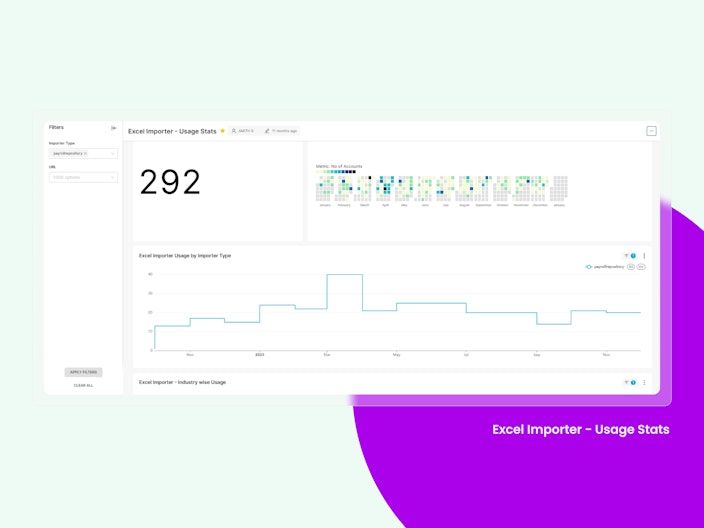Click the dashboard title Excel Importer - Usage Stats

coord(172,131)
